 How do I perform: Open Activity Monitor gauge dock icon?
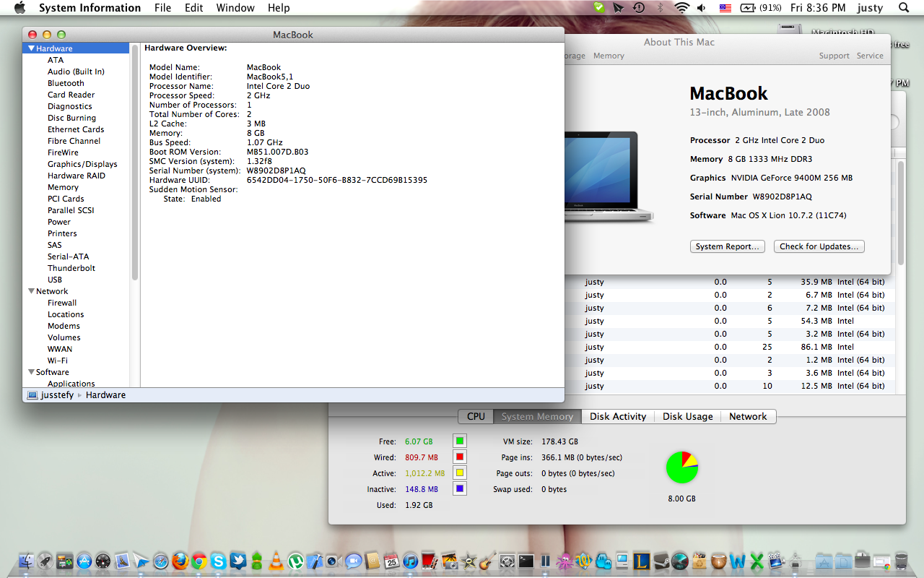coord(680,561)
